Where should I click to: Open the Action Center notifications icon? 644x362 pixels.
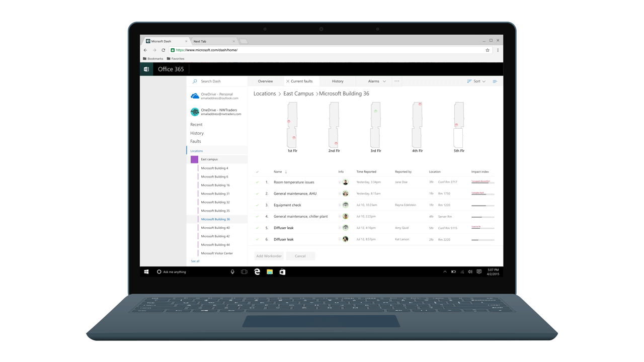pyautogui.click(x=479, y=272)
